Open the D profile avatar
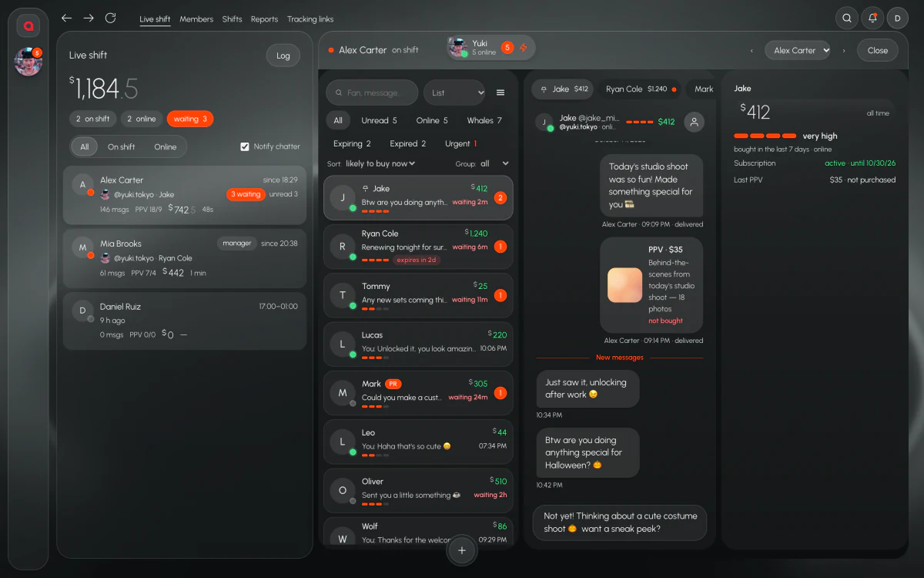This screenshot has width=924, height=578. [x=898, y=18]
